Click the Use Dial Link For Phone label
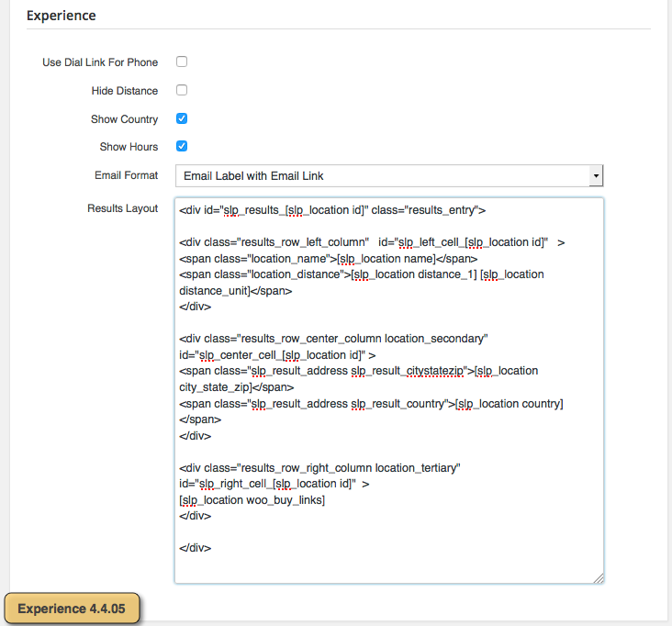 click(x=100, y=62)
